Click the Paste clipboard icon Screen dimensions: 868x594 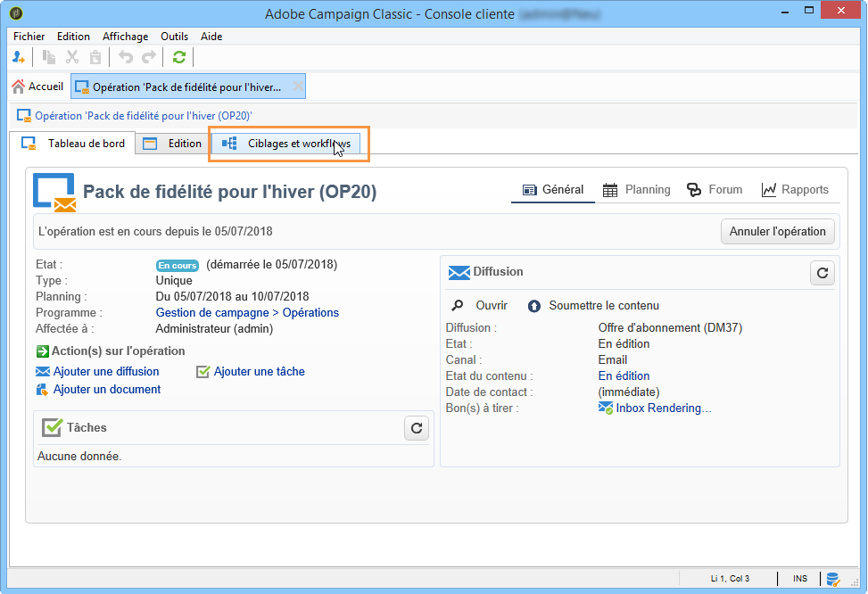(95, 57)
